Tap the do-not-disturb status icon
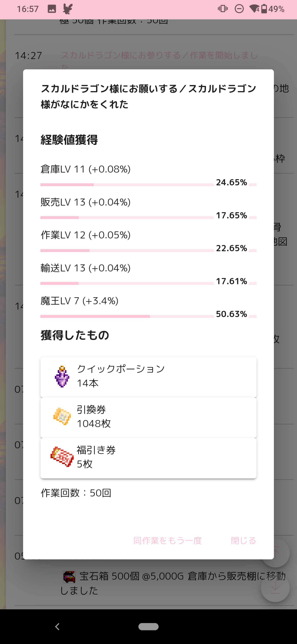Image resolution: width=297 pixels, height=644 pixels. pos(239,9)
